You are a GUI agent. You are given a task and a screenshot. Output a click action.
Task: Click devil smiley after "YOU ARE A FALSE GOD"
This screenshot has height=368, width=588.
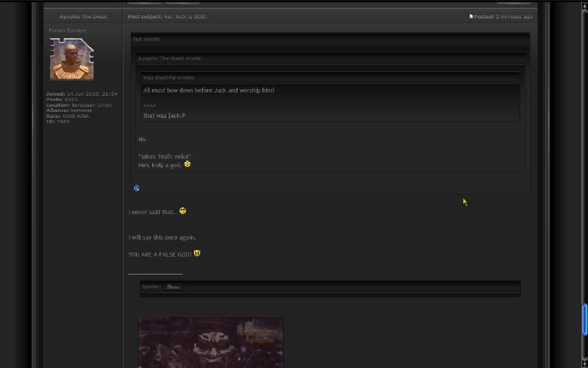(197, 254)
